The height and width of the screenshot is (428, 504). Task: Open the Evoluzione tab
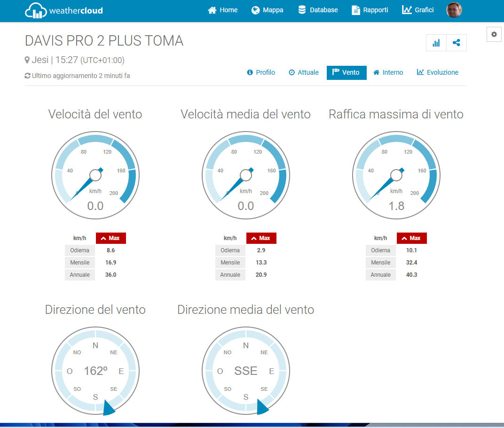(437, 72)
